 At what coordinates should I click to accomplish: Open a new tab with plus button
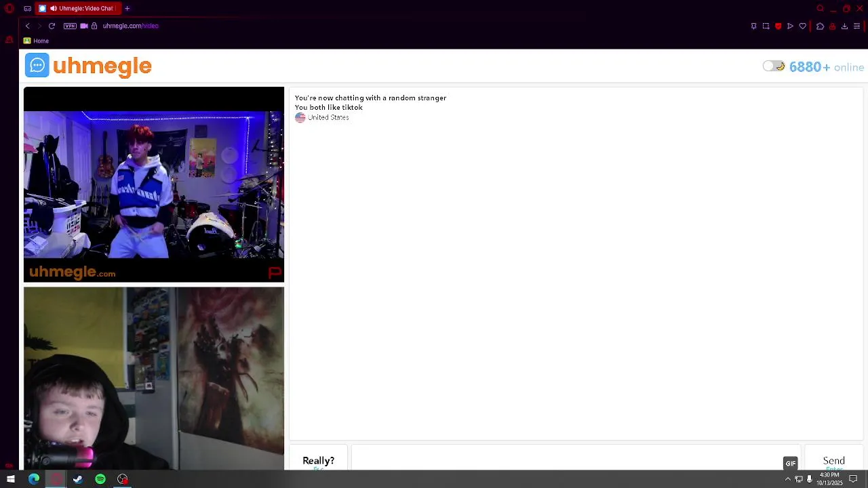(127, 9)
